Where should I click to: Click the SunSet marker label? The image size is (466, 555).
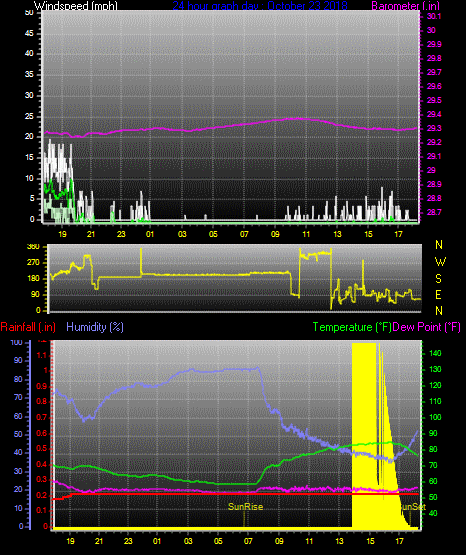tap(412, 507)
